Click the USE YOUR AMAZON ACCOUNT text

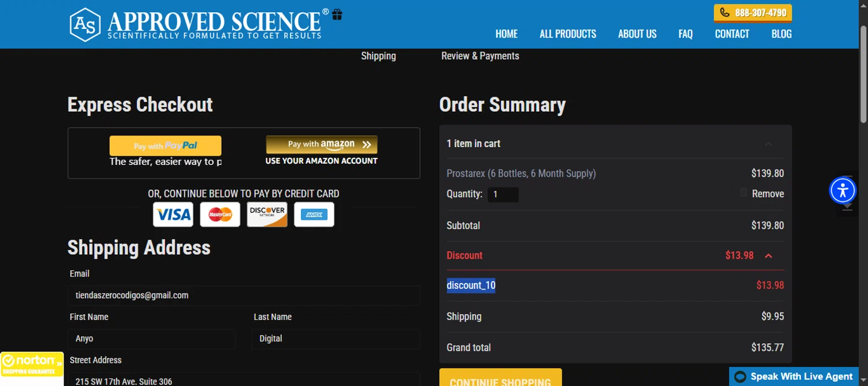coord(322,161)
